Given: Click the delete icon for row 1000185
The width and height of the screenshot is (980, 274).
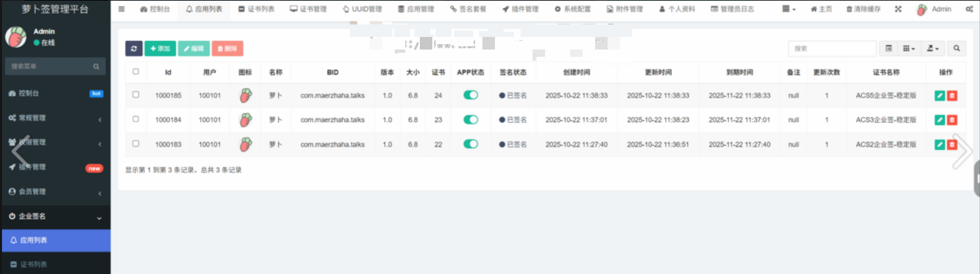Looking at the screenshot, I should click(x=952, y=96).
